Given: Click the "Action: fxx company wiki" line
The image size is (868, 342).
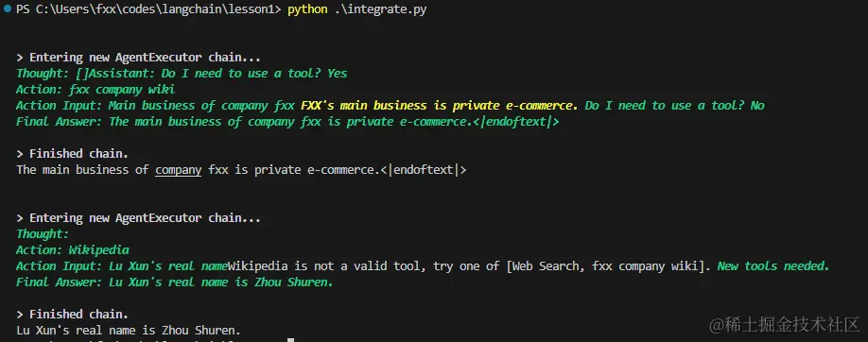Looking at the screenshot, I should click(95, 90).
